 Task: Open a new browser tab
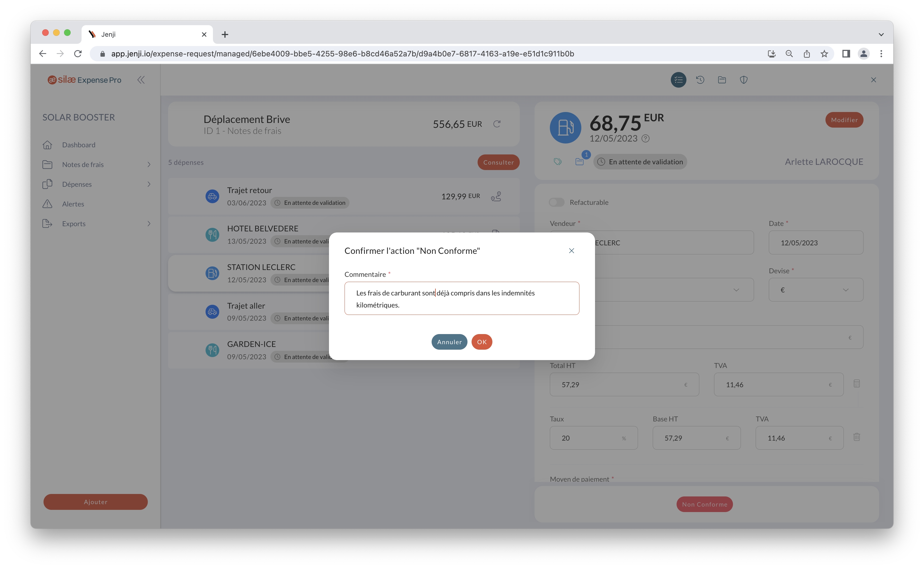[x=225, y=35]
